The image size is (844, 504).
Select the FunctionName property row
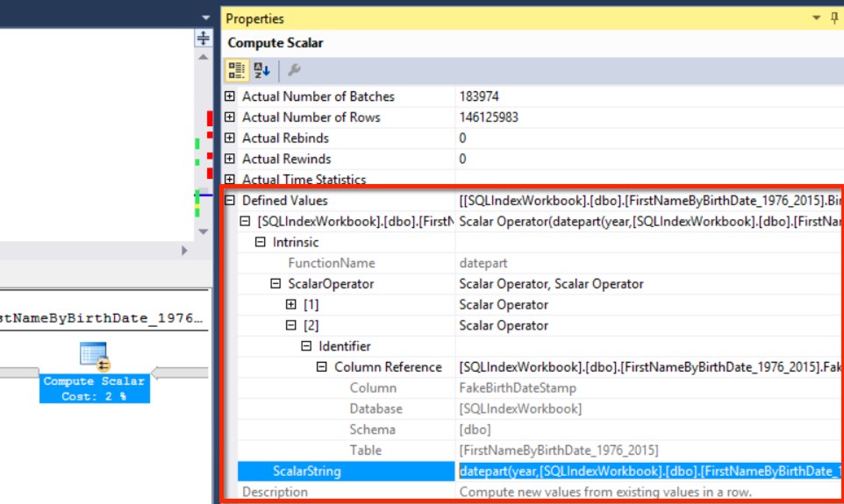[541, 263]
